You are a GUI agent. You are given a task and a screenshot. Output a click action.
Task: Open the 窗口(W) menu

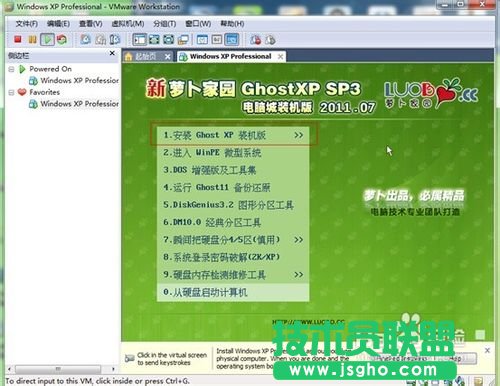[x=198, y=24]
